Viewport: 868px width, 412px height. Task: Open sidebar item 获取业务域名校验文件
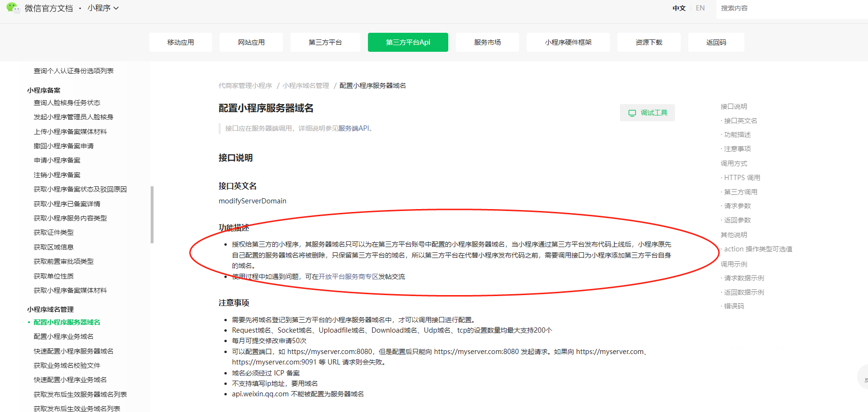(x=67, y=365)
